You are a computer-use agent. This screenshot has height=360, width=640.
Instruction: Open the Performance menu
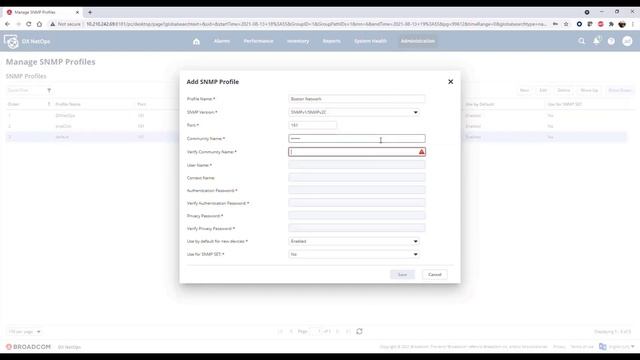point(258,41)
